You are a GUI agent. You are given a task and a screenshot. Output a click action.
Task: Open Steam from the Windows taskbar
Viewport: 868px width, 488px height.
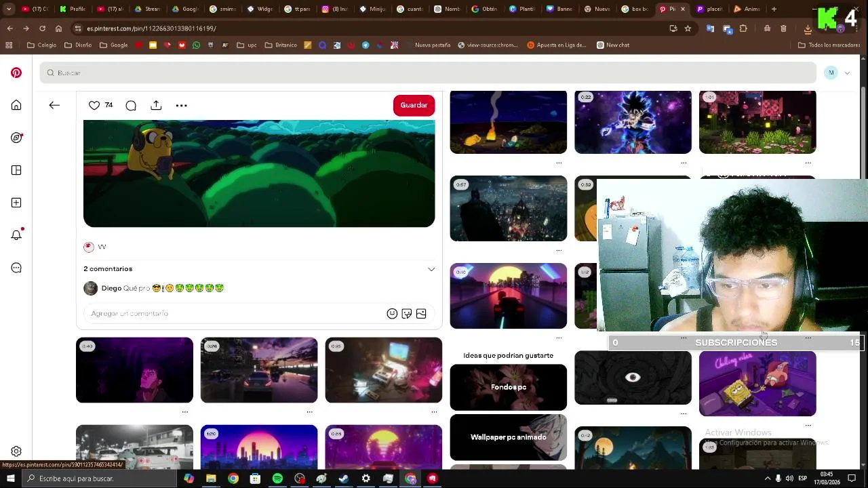[344, 479]
